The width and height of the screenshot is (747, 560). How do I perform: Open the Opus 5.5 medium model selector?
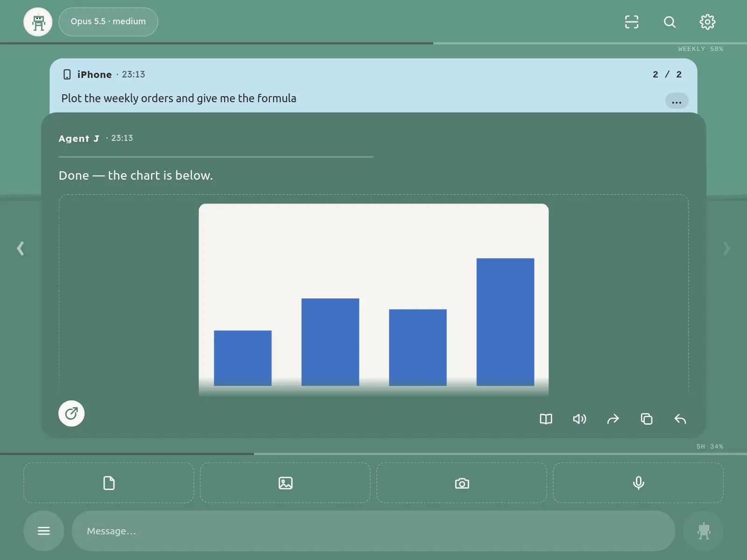108,22
